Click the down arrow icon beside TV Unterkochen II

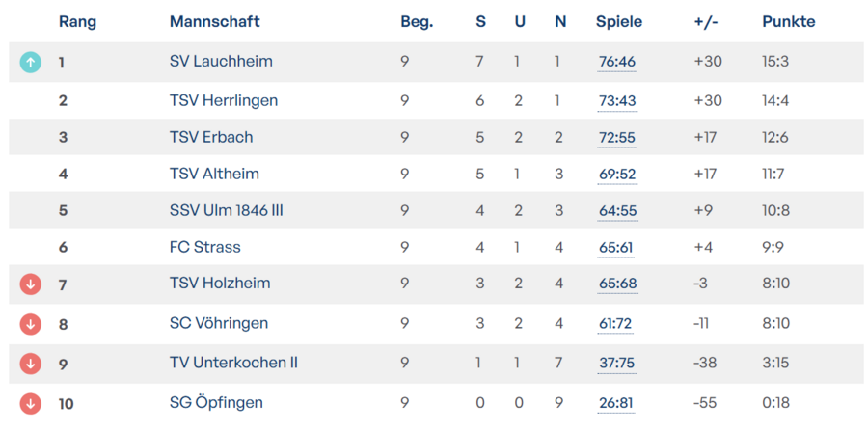coord(31,363)
